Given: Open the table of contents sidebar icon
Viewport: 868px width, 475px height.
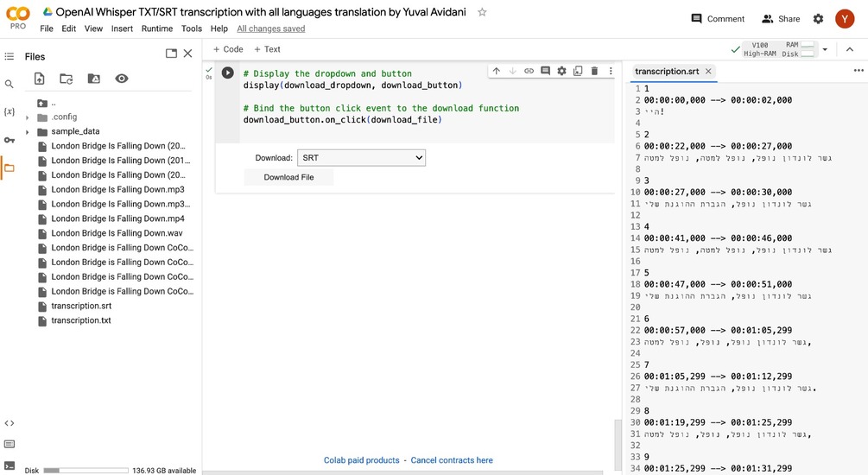Looking at the screenshot, I should point(9,56).
